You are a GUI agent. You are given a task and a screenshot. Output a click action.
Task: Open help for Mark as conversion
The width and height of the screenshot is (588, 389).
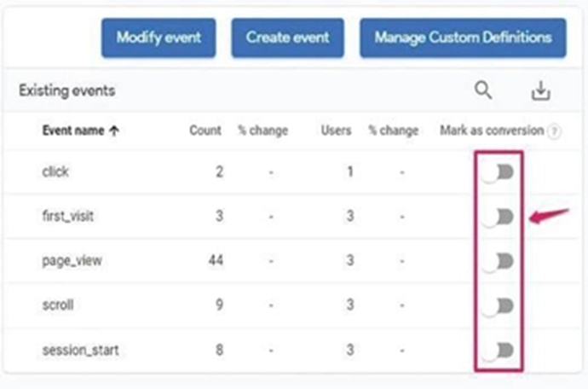[x=554, y=131]
